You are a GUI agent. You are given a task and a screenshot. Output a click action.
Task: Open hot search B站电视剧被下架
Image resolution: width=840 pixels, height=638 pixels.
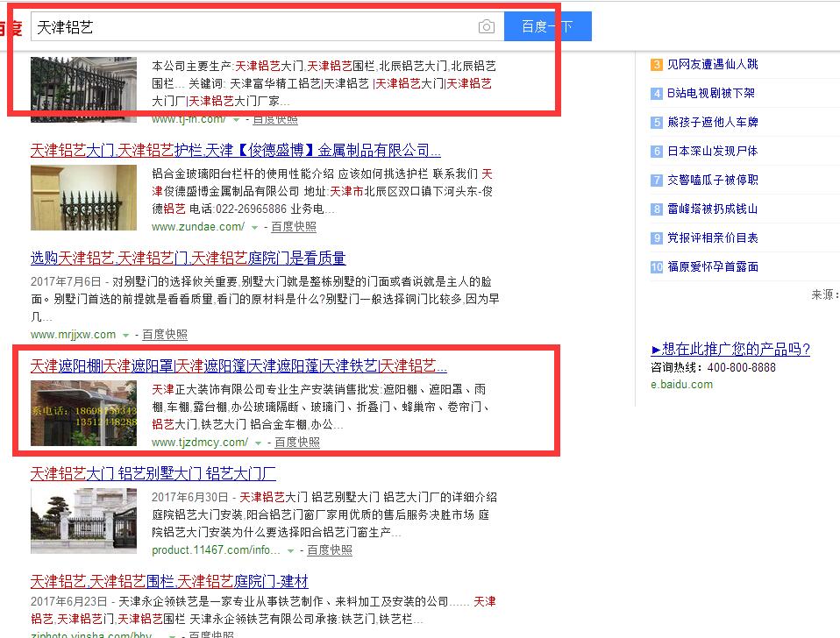coord(711,93)
